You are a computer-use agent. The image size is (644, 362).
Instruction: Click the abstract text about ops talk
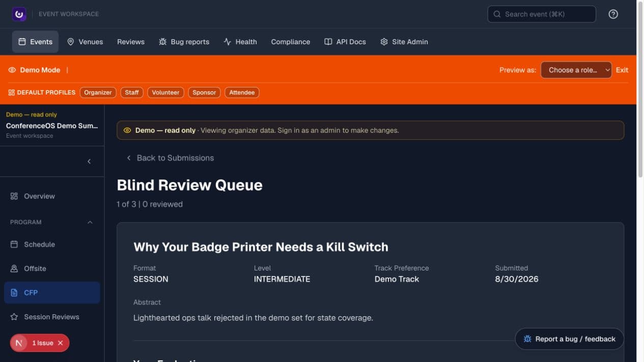pyautogui.click(x=253, y=318)
